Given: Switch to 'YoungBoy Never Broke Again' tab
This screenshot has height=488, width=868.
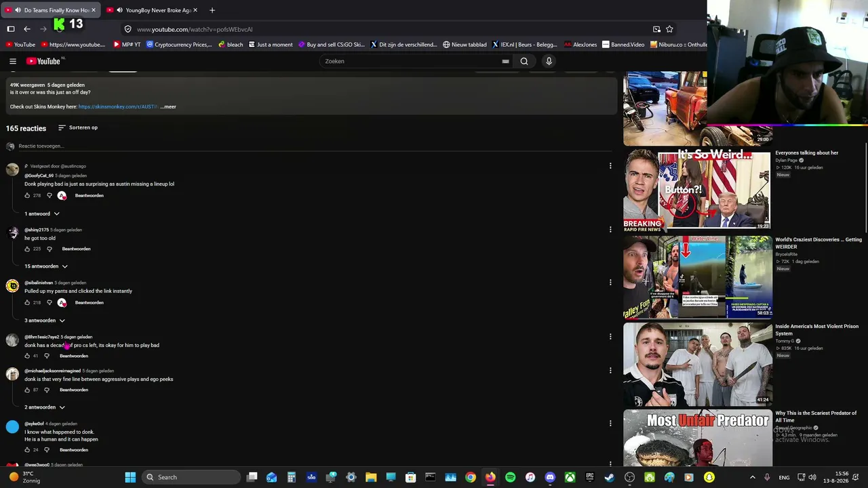Looking at the screenshot, I should coord(152,10).
